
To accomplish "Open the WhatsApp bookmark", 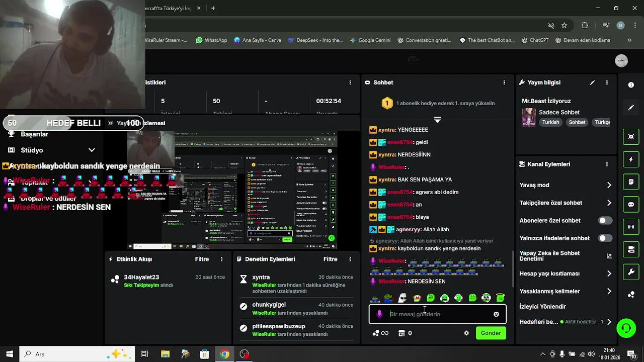I will pos(211,40).
